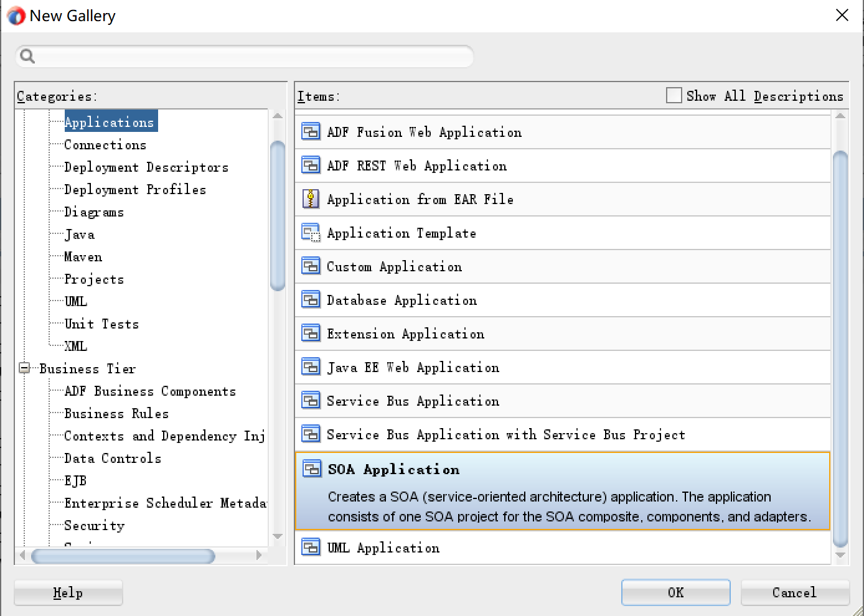The height and width of the screenshot is (616, 864).
Task: Select the UML category
Action: (x=76, y=302)
